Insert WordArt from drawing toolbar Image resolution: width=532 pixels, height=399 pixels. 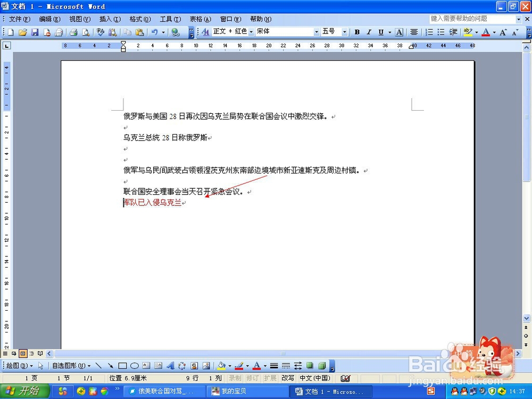click(170, 366)
